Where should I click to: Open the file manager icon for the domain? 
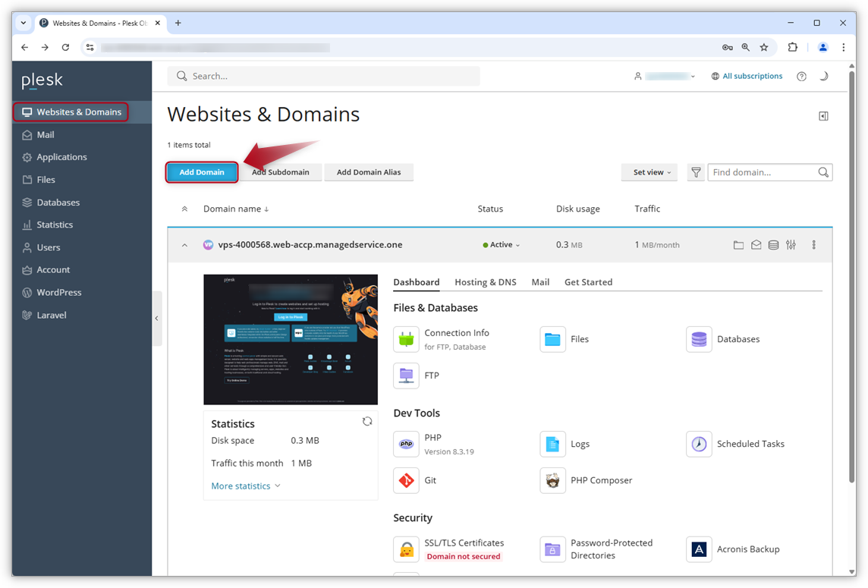click(x=738, y=244)
